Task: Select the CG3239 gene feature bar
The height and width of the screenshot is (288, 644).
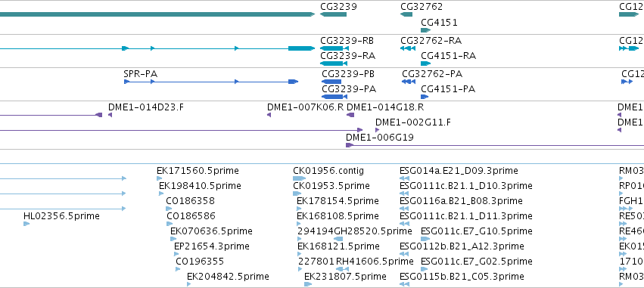Action: (333, 14)
